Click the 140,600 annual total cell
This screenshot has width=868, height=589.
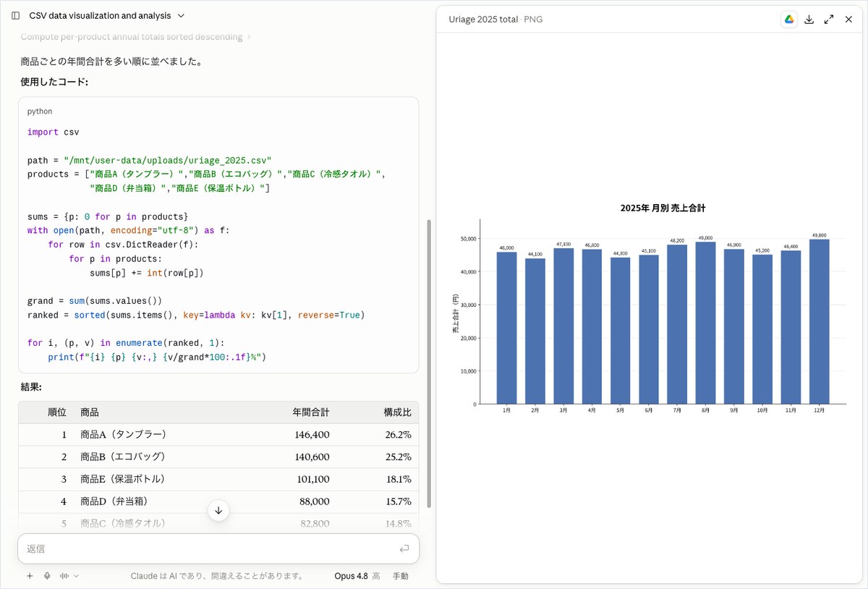click(x=312, y=457)
